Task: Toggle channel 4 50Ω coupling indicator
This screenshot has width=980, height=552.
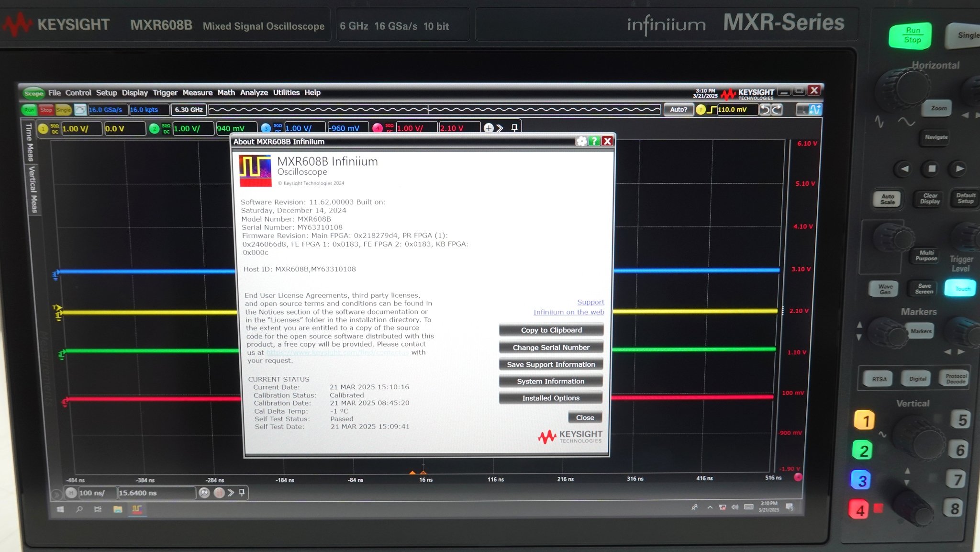Action: 389,128
